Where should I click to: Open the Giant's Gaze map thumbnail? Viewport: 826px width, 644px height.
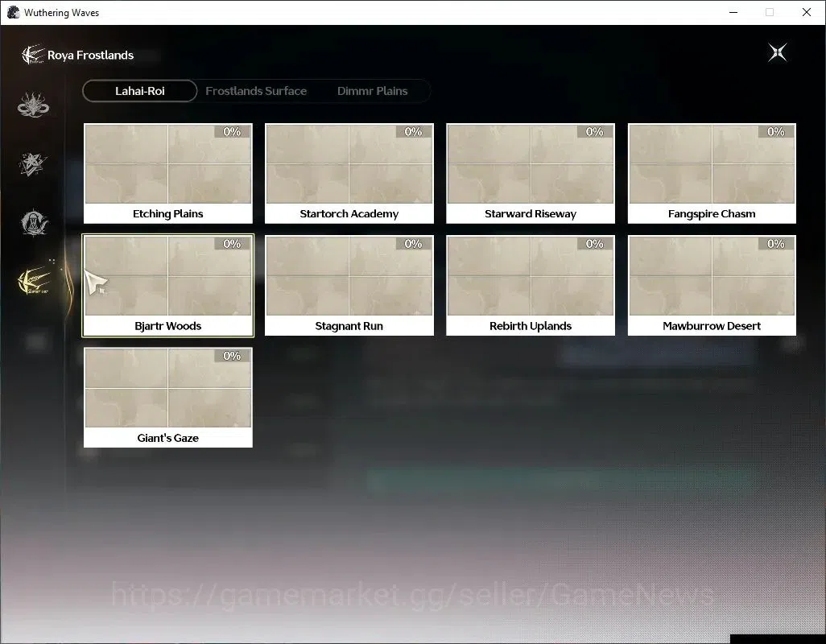point(168,387)
